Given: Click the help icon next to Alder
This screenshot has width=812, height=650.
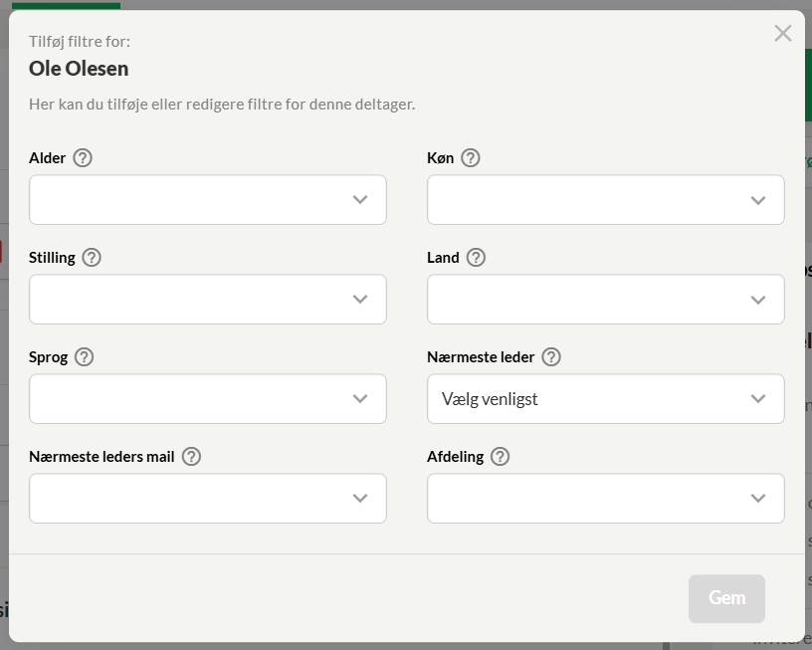Looking at the screenshot, I should [x=83, y=158].
